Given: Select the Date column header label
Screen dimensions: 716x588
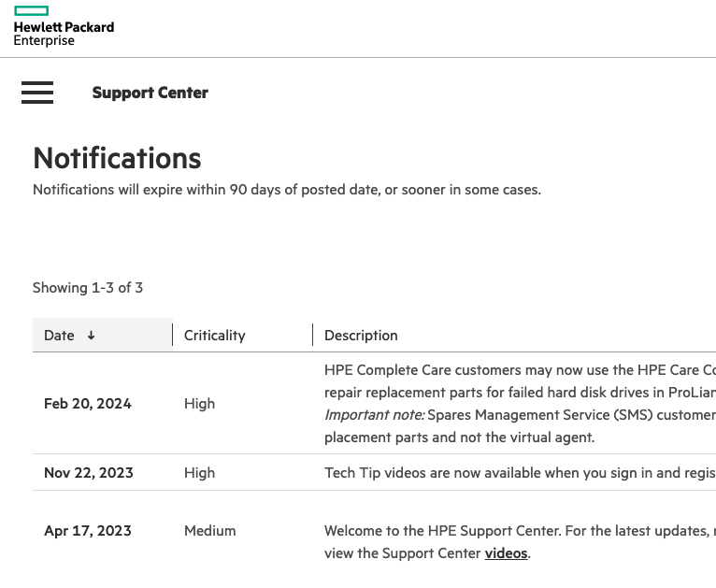Looking at the screenshot, I should tap(59, 336).
